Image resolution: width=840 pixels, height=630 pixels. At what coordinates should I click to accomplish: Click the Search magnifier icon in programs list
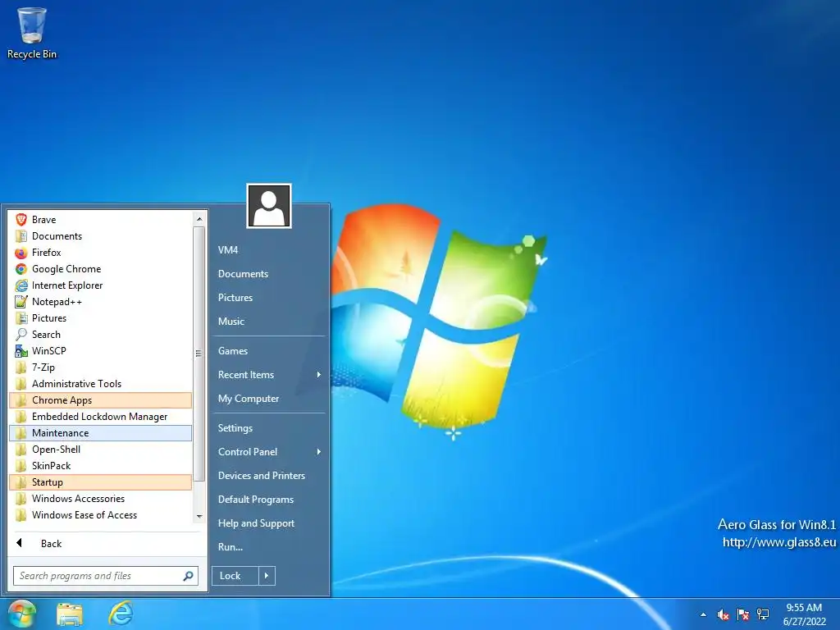(x=21, y=335)
